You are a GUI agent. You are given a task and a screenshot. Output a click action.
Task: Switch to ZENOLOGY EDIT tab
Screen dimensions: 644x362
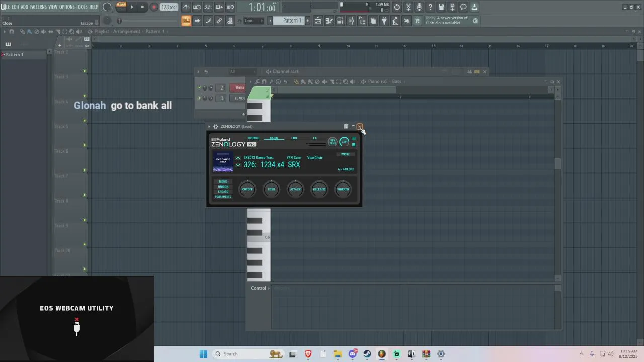coord(294,138)
